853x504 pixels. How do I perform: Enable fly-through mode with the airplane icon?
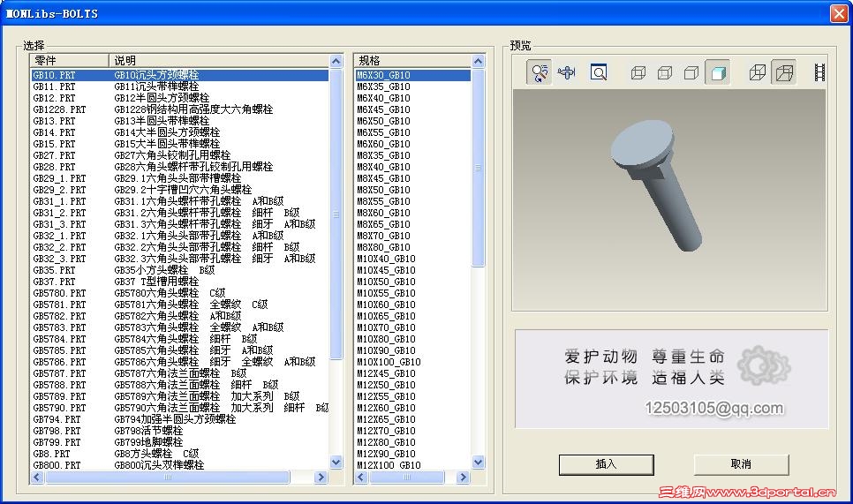coord(566,72)
